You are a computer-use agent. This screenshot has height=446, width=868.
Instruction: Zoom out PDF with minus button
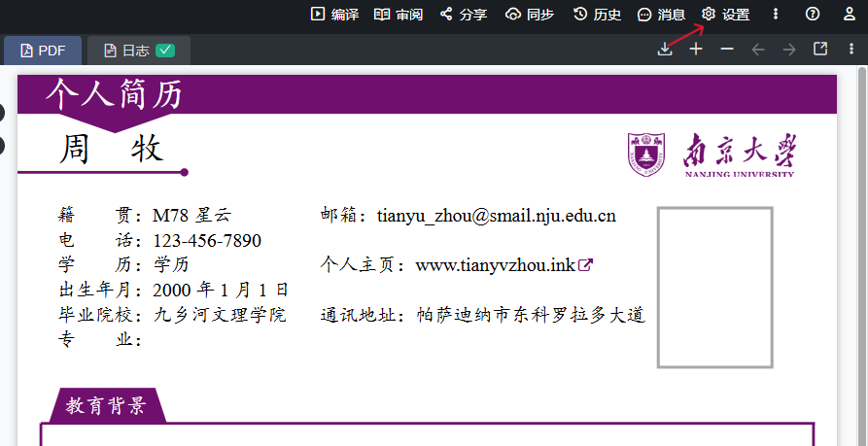727,49
